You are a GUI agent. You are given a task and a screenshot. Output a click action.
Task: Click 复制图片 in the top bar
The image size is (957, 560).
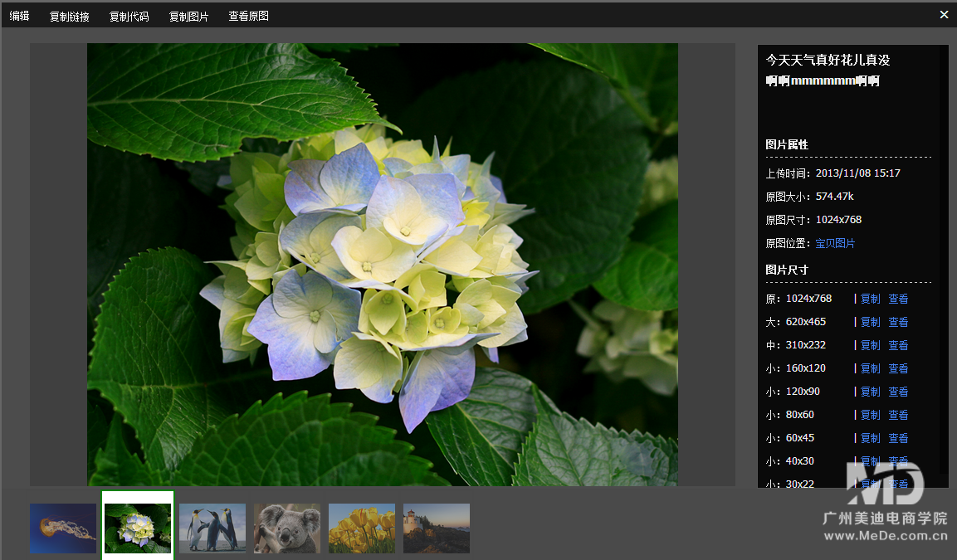(x=188, y=16)
